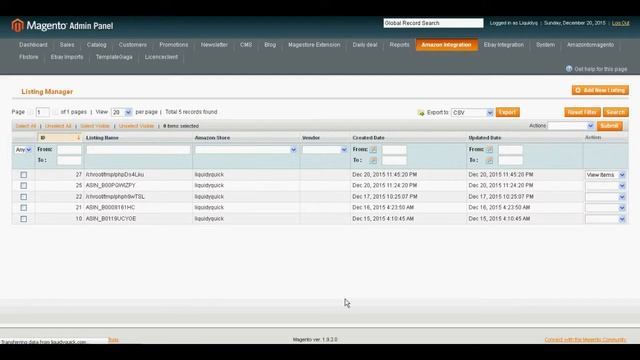Open the per page view count dropdown
The image size is (640, 360).
[122, 112]
